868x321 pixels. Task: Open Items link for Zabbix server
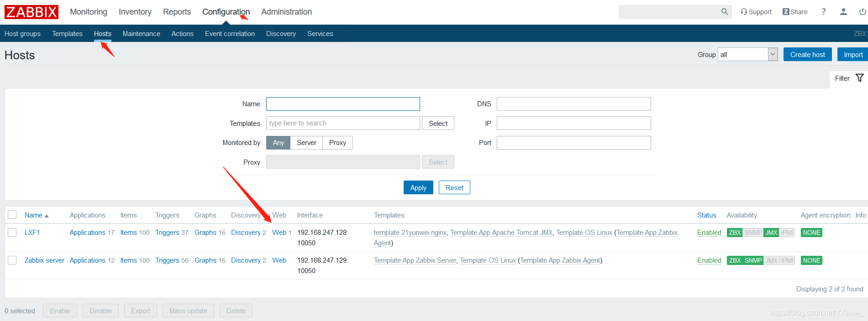click(129, 260)
